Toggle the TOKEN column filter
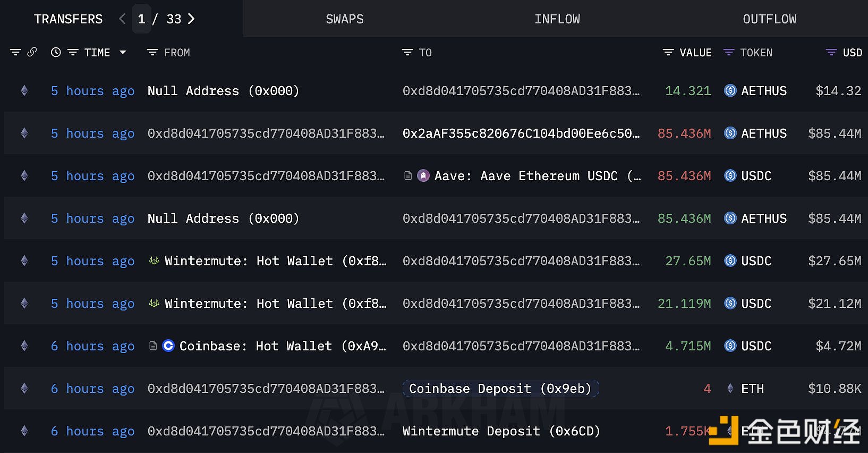The image size is (868, 453). pos(729,53)
